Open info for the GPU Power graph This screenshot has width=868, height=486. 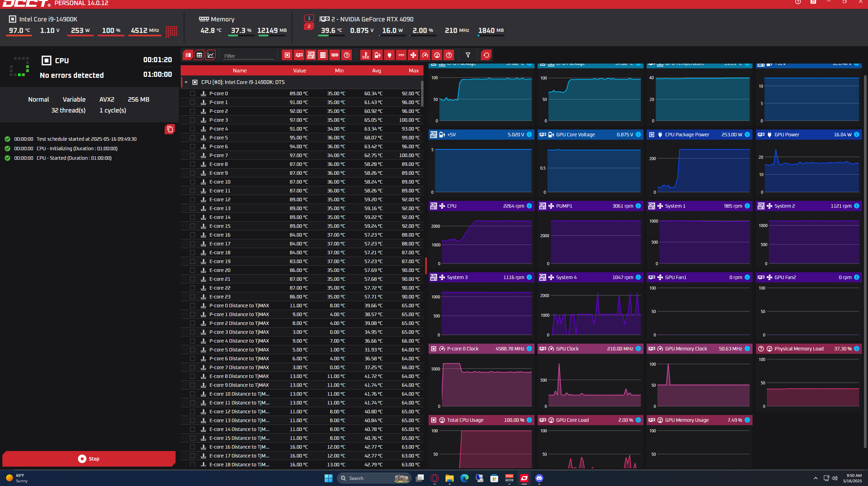(x=857, y=135)
